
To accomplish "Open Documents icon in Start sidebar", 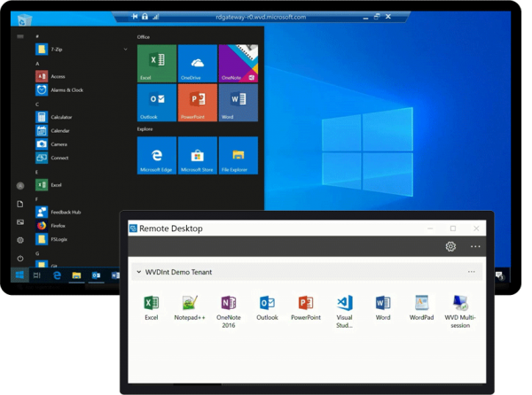I will 20,204.
